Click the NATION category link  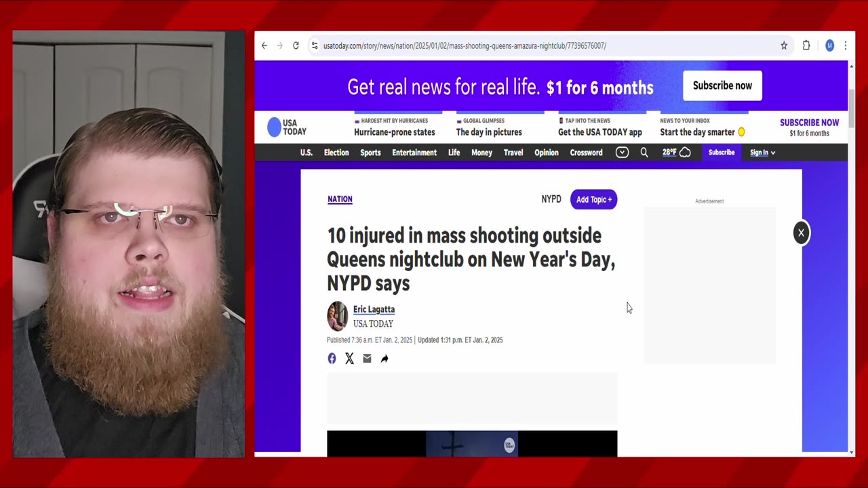point(340,199)
